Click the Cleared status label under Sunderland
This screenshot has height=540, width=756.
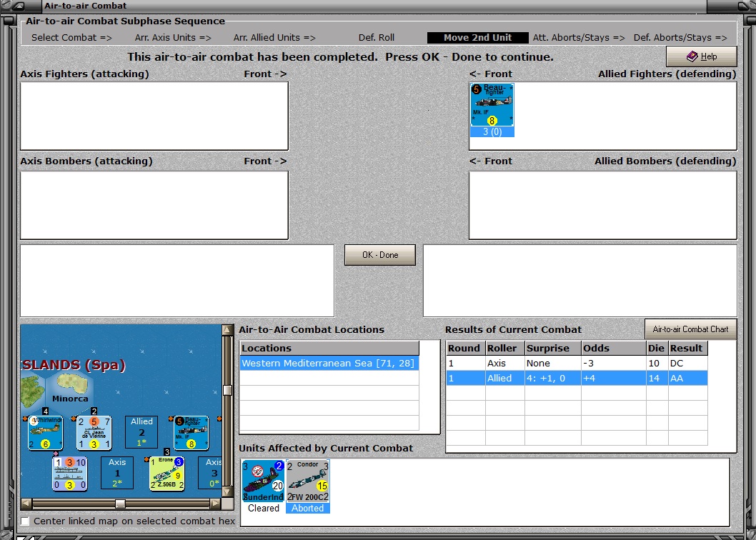pyautogui.click(x=263, y=508)
